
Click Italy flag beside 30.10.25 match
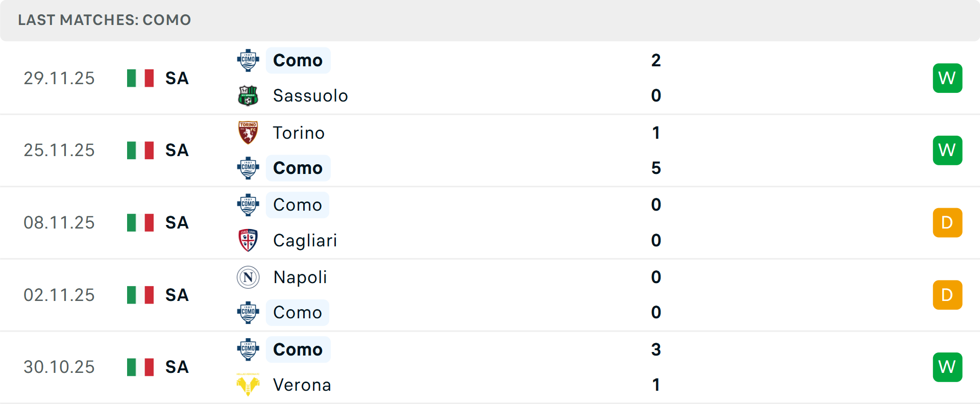140,367
